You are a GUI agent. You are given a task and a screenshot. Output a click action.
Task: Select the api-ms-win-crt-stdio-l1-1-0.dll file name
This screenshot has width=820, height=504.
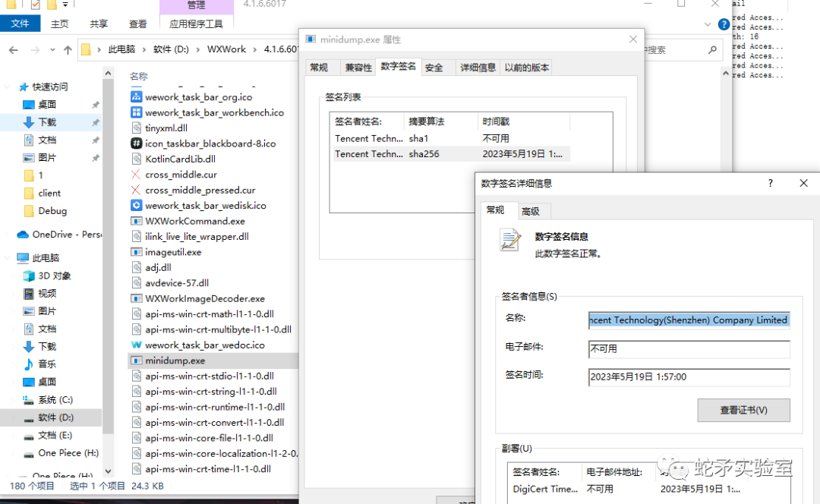click(210, 376)
